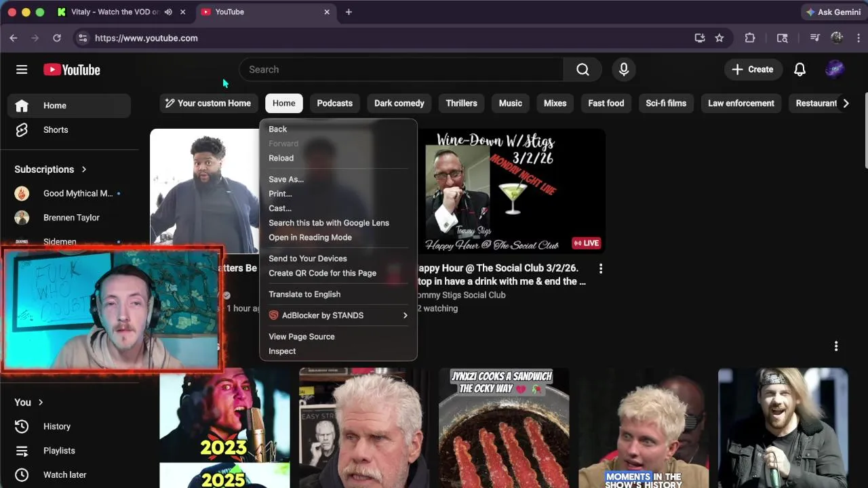Select the Mixes filter chip
Viewport: 868px width, 488px height.
point(555,103)
